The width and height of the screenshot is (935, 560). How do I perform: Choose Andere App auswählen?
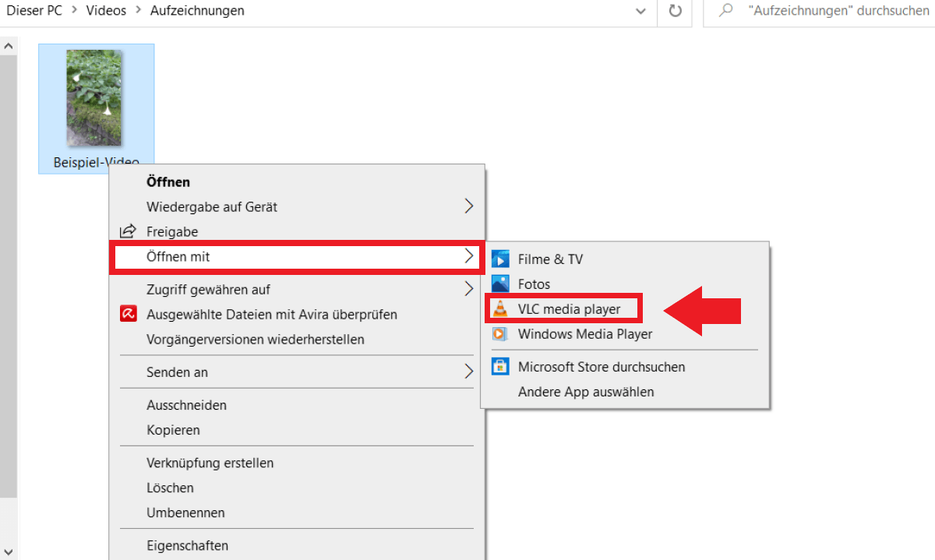pos(625,392)
